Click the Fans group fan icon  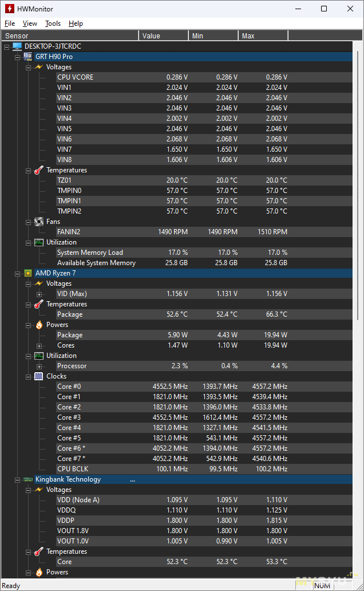tap(39, 222)
